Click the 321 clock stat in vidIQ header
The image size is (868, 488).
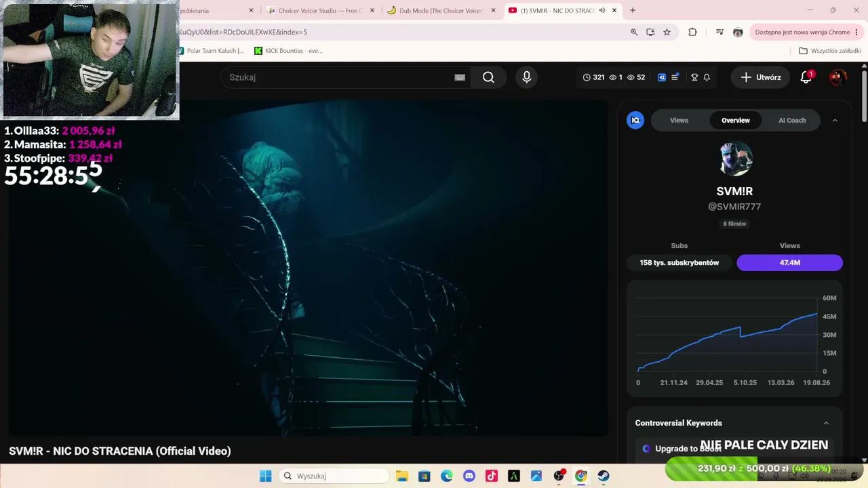tap(593, 77)
